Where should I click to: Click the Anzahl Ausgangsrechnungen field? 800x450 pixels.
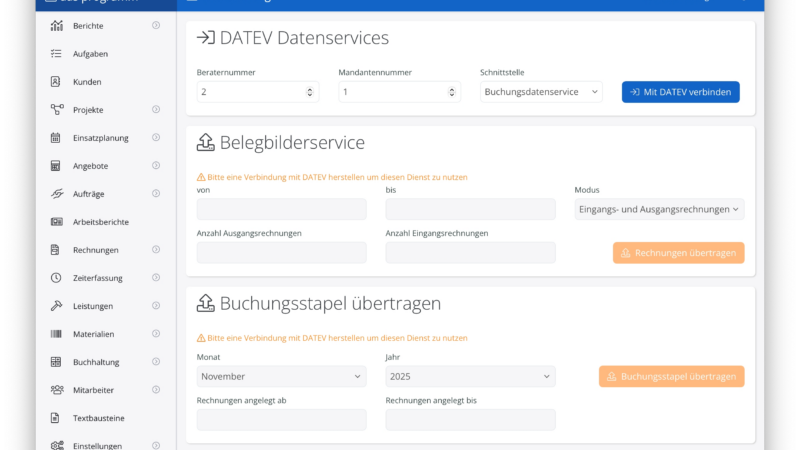282,253
